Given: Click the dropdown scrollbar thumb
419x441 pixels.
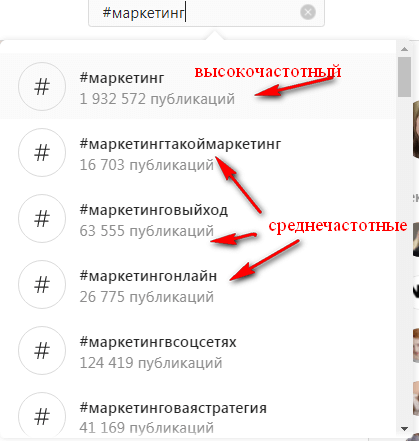Looking at the screenshot, I should (404, 77).
